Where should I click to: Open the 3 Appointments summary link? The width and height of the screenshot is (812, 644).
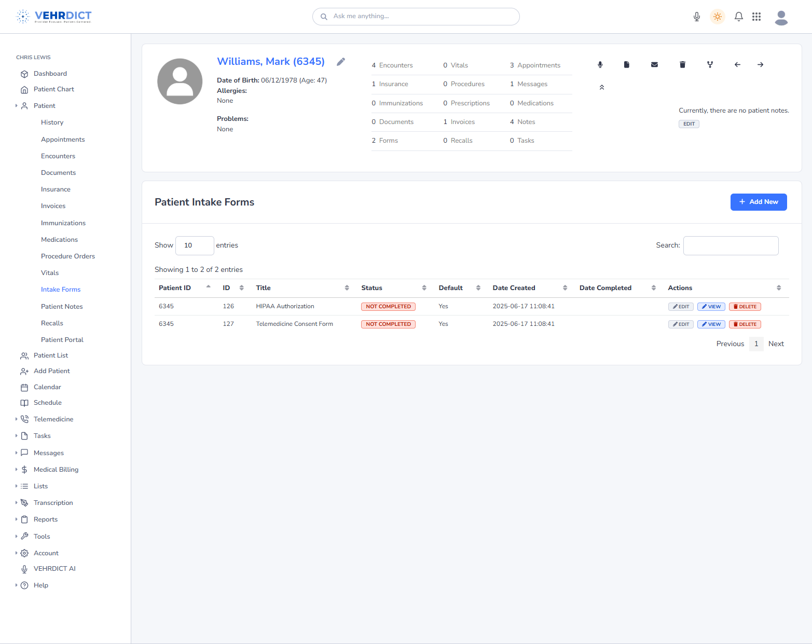point(535,65)
